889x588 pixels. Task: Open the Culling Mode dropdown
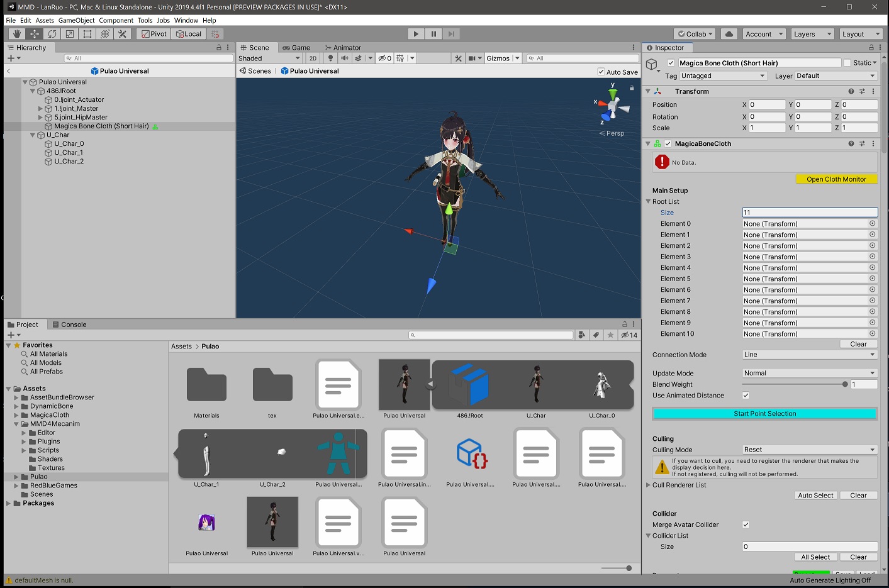(x=809, y=450)
